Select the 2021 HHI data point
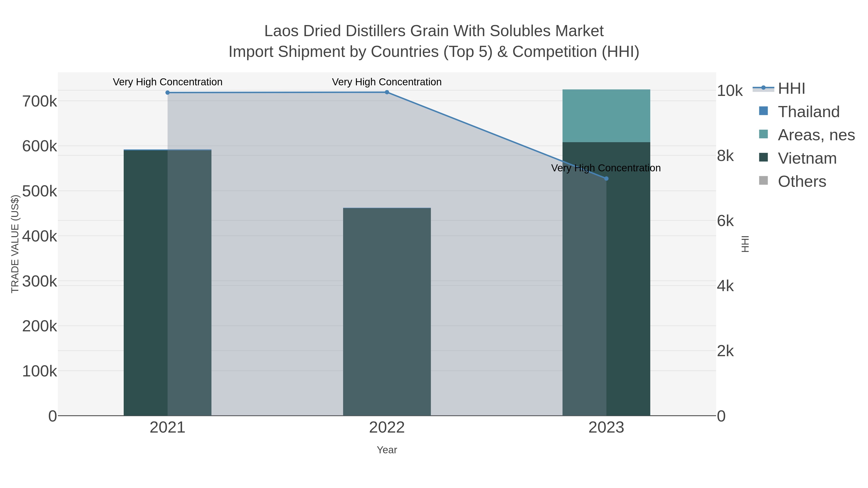 click(x=168, y=93)
